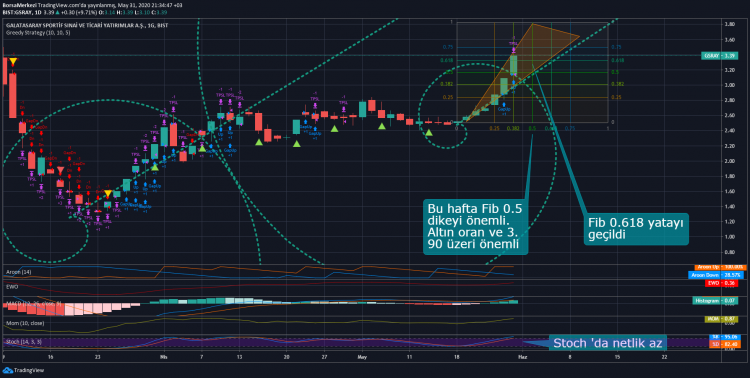Click the green up-triangle under the May 4 candle

point(382,126)
